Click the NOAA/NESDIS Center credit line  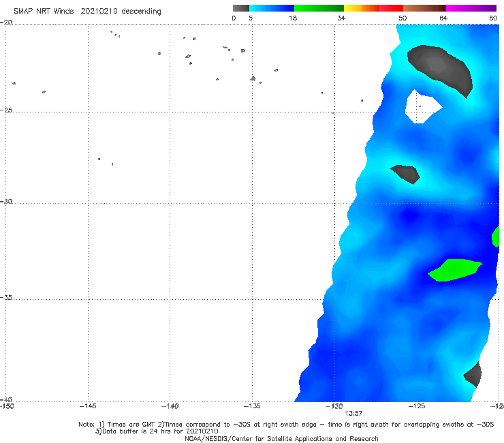tap(281, 438)
